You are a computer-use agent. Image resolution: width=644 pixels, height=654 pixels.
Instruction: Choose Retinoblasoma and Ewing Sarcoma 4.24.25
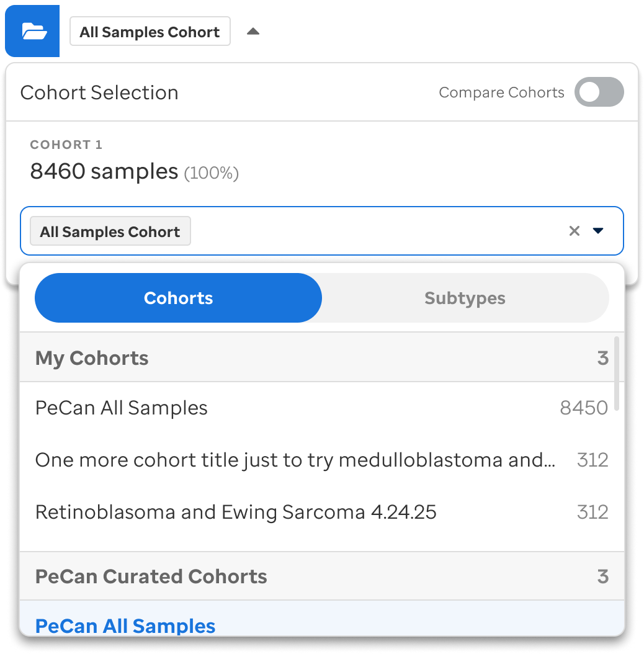click(x=236, y=512)
